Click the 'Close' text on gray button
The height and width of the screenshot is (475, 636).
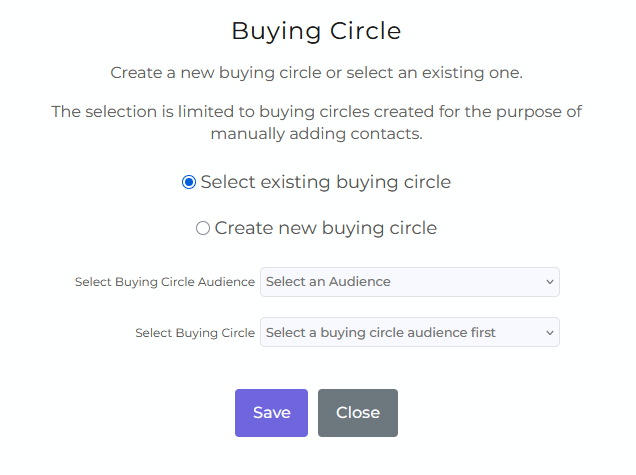tap(358, 413)
